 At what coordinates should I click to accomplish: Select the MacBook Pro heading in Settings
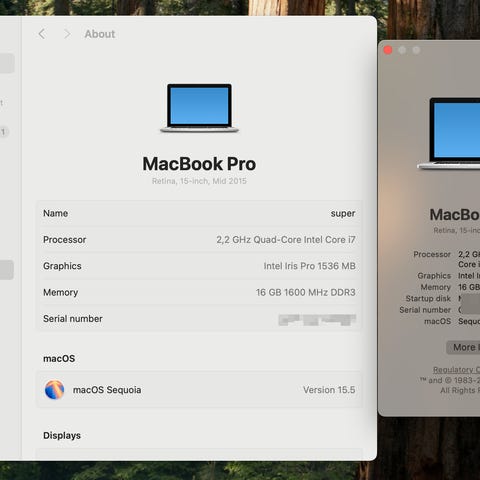point(199,164)
